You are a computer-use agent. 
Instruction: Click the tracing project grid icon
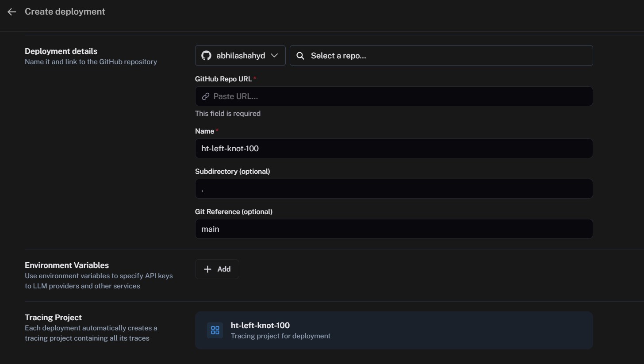coord(215,330)
